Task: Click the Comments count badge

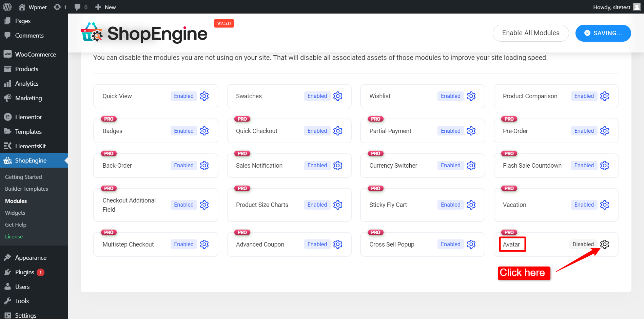Action: coord(80,7)
